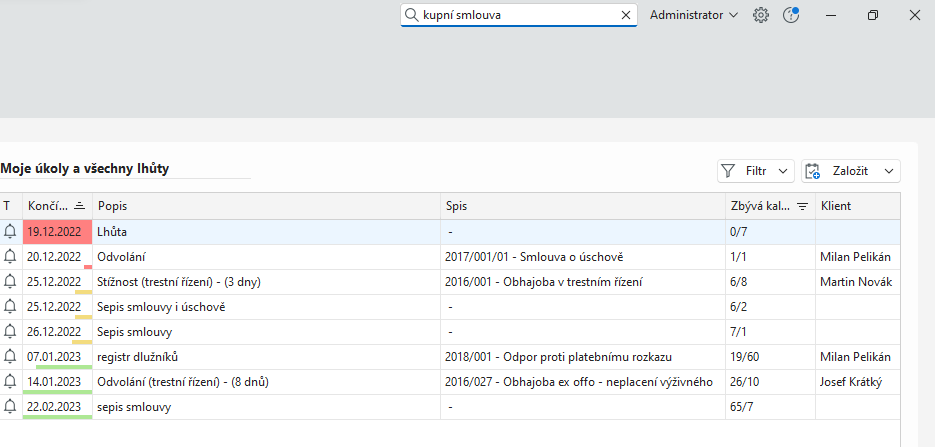
Task: Click the bell icon in the 22.02.2023 row
Action: click(11, 406)
